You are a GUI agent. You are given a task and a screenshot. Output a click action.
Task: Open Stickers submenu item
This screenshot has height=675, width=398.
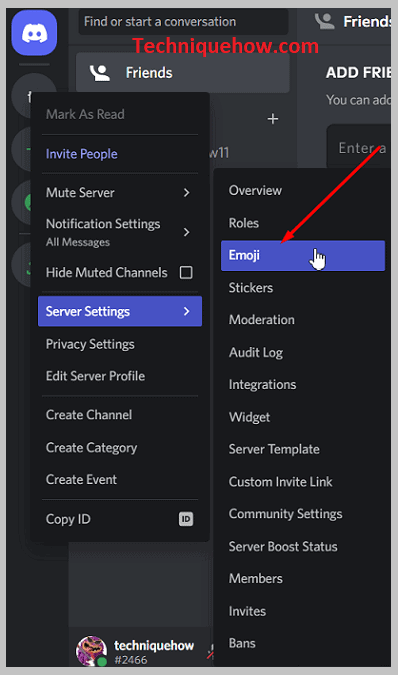[x=302, y=288]
